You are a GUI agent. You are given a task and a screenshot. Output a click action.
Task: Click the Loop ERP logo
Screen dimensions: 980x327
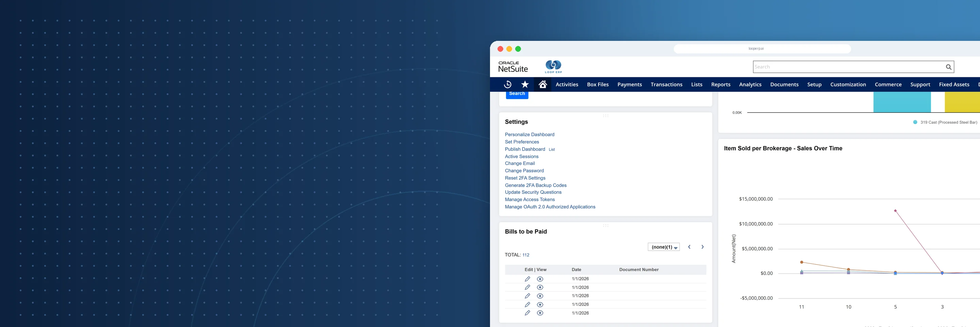(553, 67)
